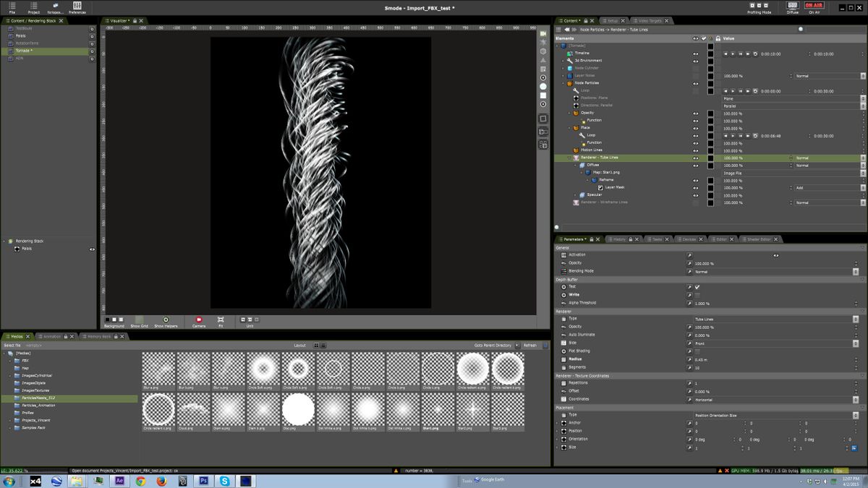The height and width of the screenshot is (488, 868).
Task: Open the Project menu icon
Action: click(x=34, y=6)
